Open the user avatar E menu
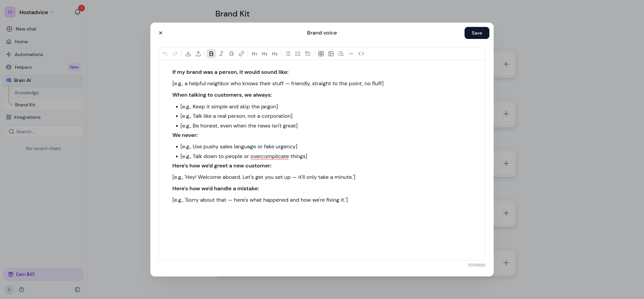Screen dimensions: 644x299 [x=9, y=290]
